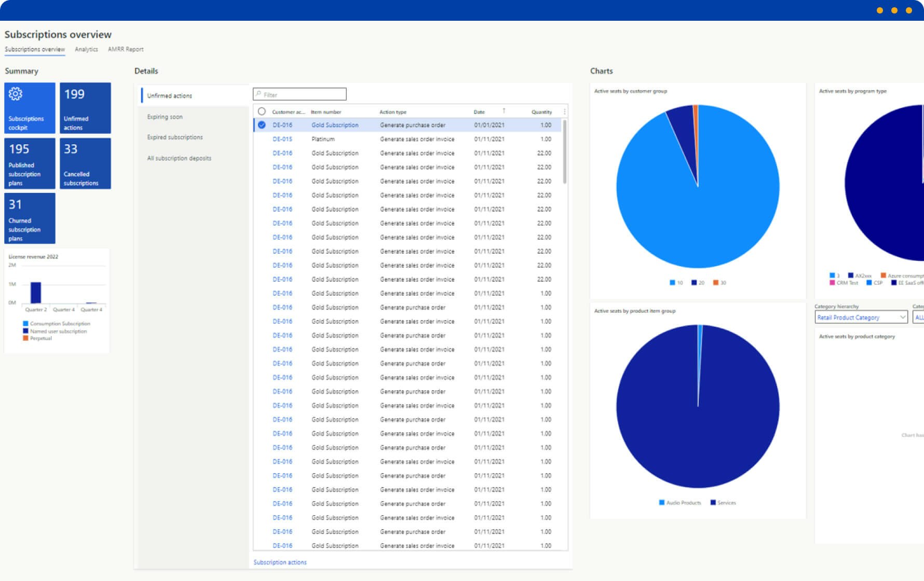
Task: Open the DE-015 customer account link
Action: point(282,139)
